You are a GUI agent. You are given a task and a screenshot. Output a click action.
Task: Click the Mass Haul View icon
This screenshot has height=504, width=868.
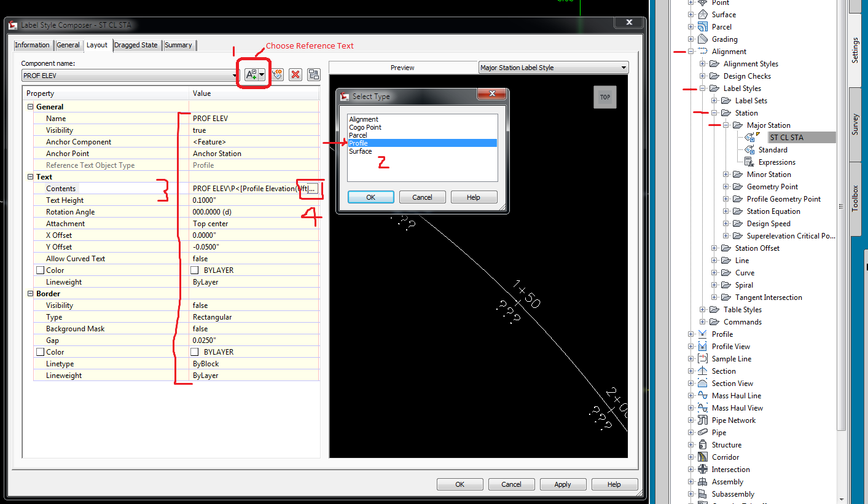pyautogui.click(x=703, y=408)
